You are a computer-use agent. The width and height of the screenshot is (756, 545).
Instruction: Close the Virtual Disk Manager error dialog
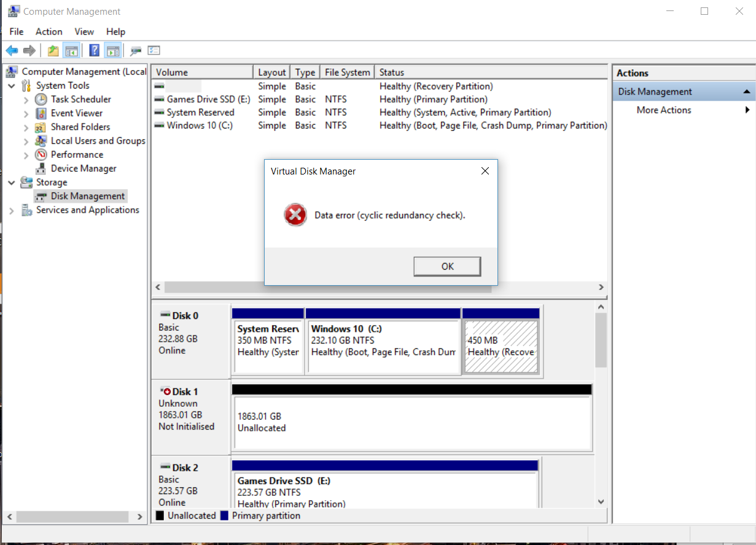[x=485, y=171]
